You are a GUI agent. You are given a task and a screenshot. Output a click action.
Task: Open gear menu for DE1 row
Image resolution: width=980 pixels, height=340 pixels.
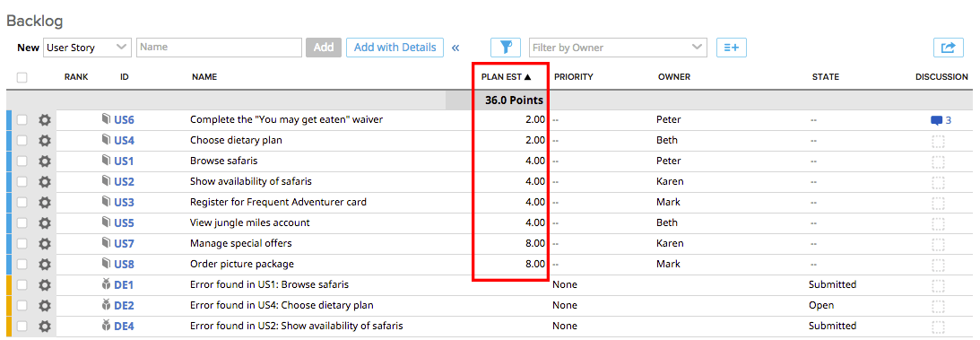44,285
